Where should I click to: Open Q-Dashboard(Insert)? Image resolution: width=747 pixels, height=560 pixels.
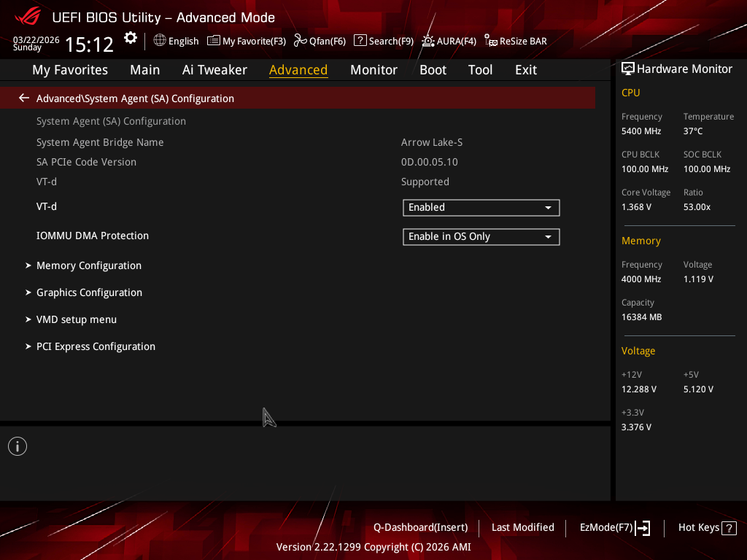421,528
